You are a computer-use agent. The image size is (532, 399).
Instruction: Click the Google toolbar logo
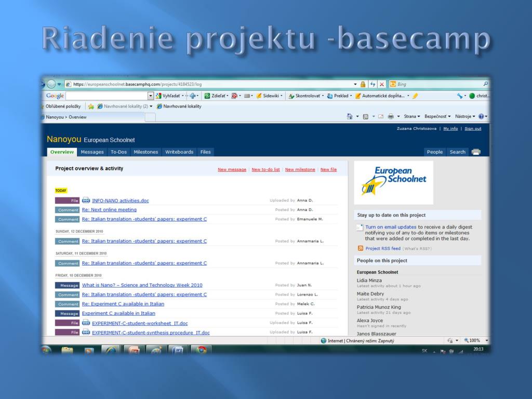[55, 96]
